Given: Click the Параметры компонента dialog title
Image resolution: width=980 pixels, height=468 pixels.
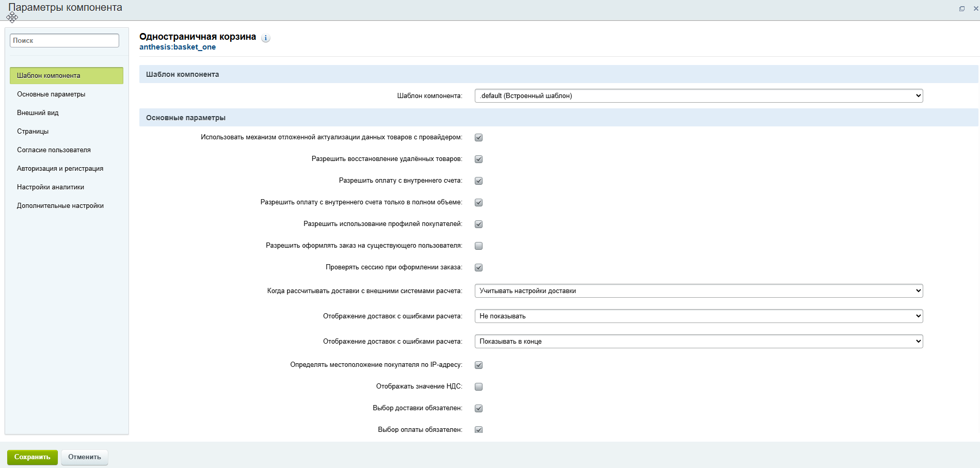Looking at the screenshot, I should pyautogui.click(x=66, y=8).
